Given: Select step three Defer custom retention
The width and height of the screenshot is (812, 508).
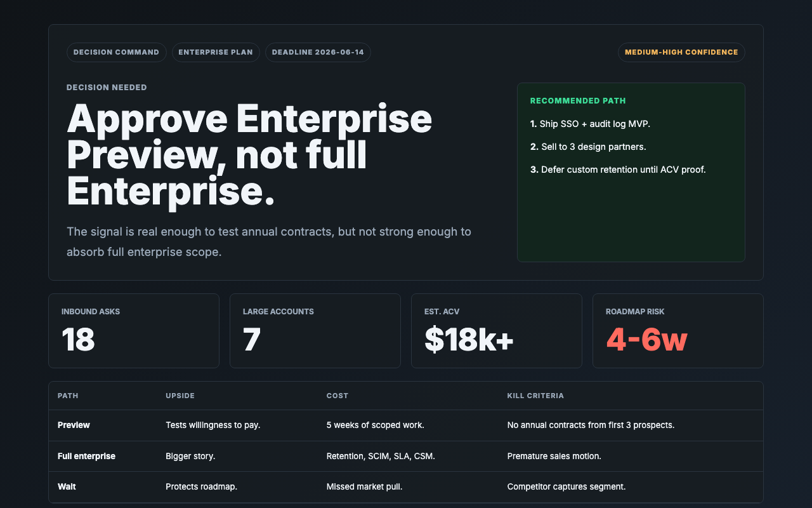Looking at the screenshot, I should pos(618,170).
